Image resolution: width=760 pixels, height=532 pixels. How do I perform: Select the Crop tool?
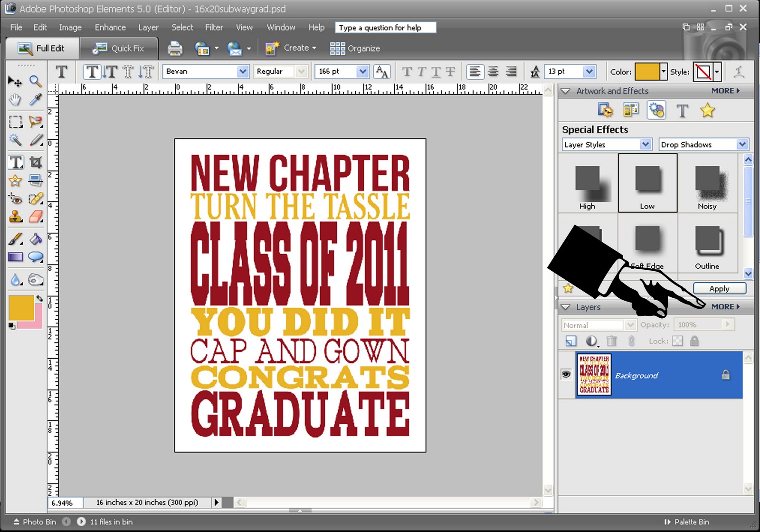[36, 162]
